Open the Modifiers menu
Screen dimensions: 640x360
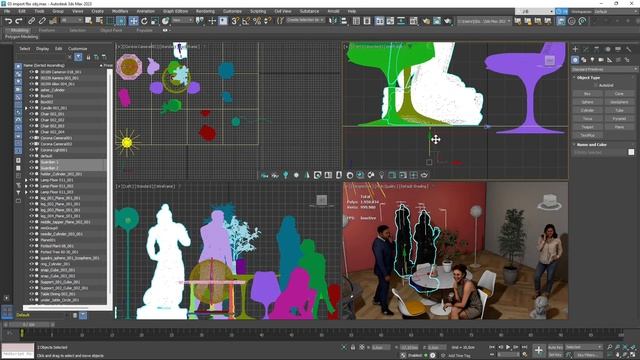120,11
